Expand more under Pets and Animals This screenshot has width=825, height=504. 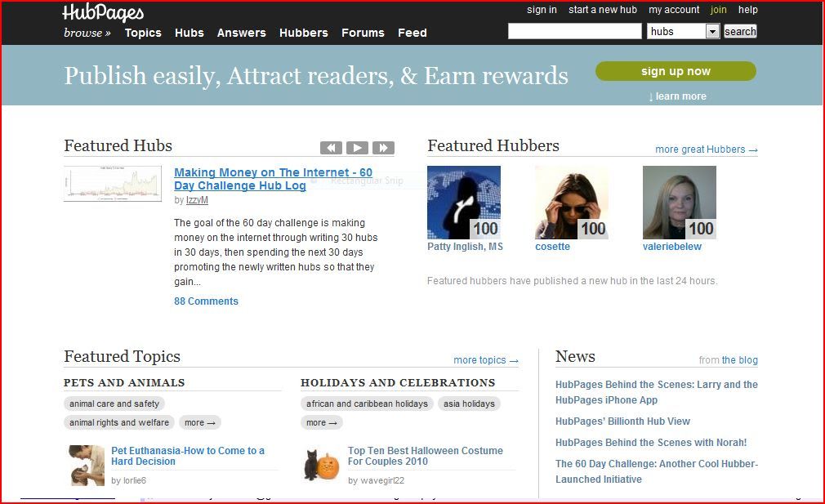coord(200,422)
